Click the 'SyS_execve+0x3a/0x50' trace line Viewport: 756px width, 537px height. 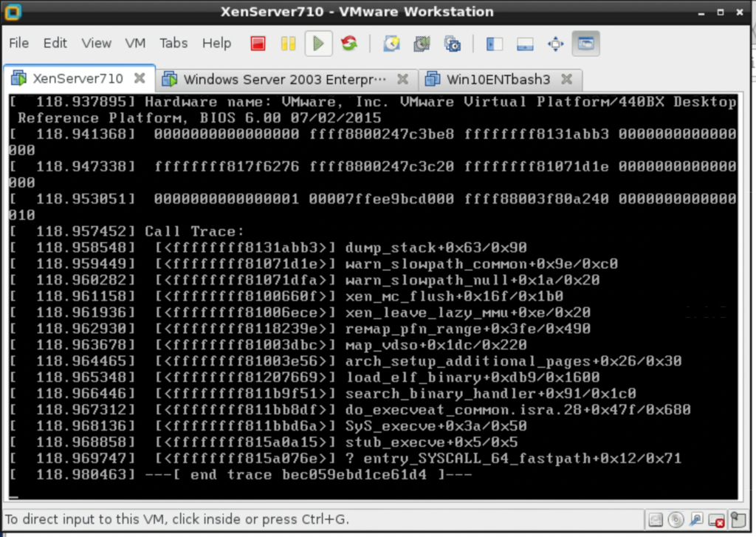pos(436,426)
